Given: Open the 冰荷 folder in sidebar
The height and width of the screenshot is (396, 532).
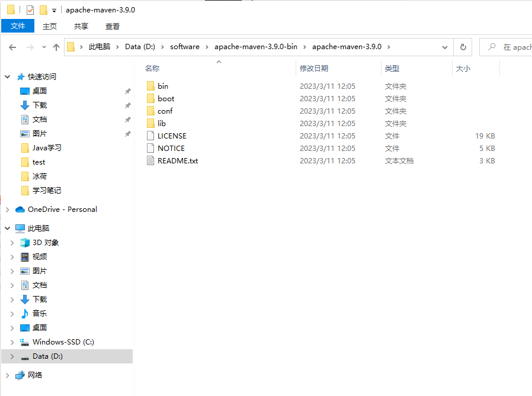Looking at the screenshot, I should pyautogui.click(x=40, y=176).
